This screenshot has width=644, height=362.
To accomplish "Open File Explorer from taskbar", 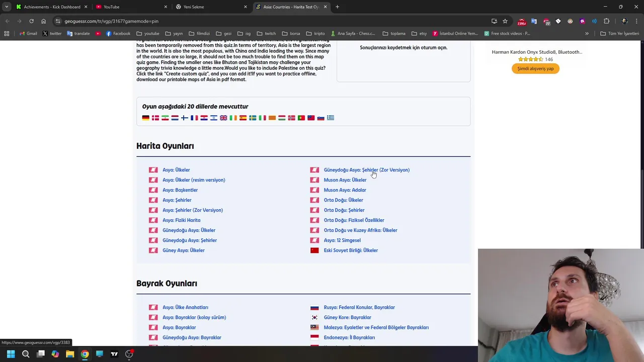I will coord(70,354).
